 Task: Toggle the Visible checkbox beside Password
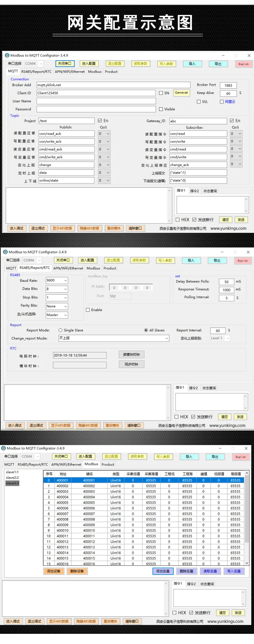click(161, 109)
